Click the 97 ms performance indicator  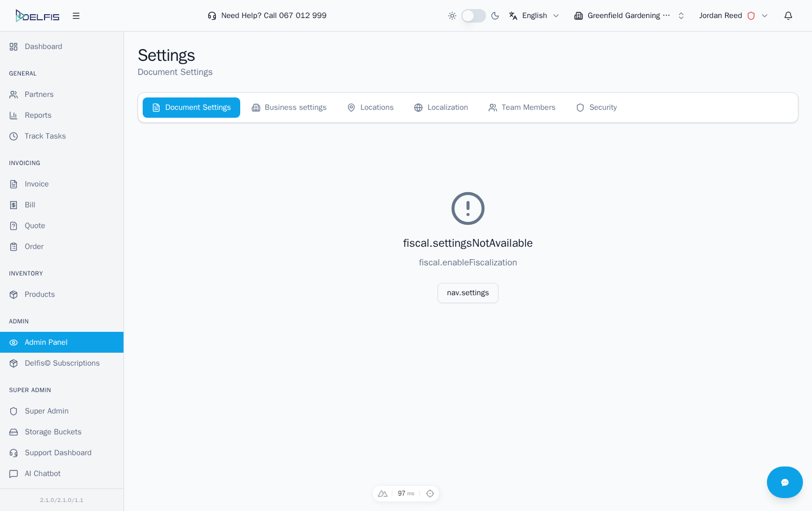point(405,494)
